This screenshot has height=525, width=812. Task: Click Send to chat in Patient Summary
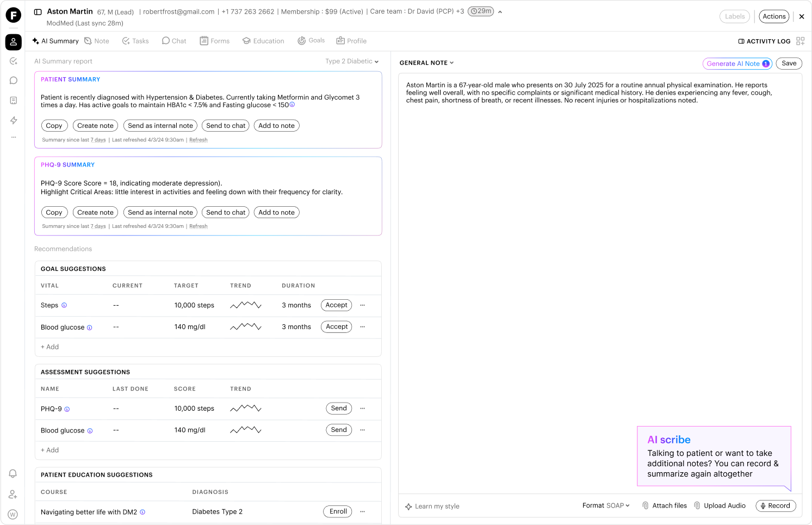tap(226, 126)
